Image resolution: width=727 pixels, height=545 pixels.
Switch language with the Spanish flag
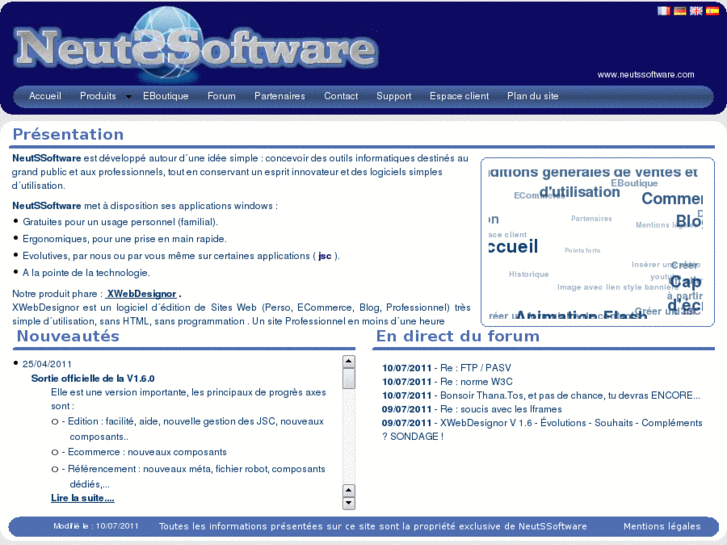coord(712,11)
